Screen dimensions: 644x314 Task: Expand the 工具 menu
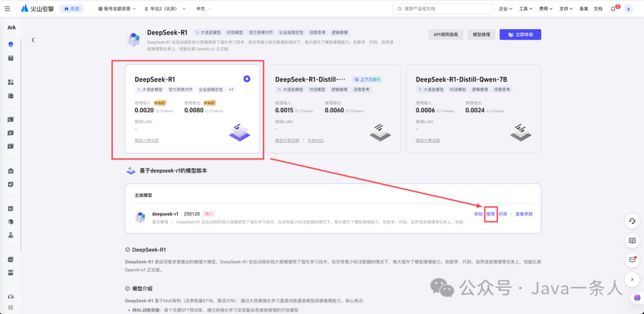(x=526, y=8)
